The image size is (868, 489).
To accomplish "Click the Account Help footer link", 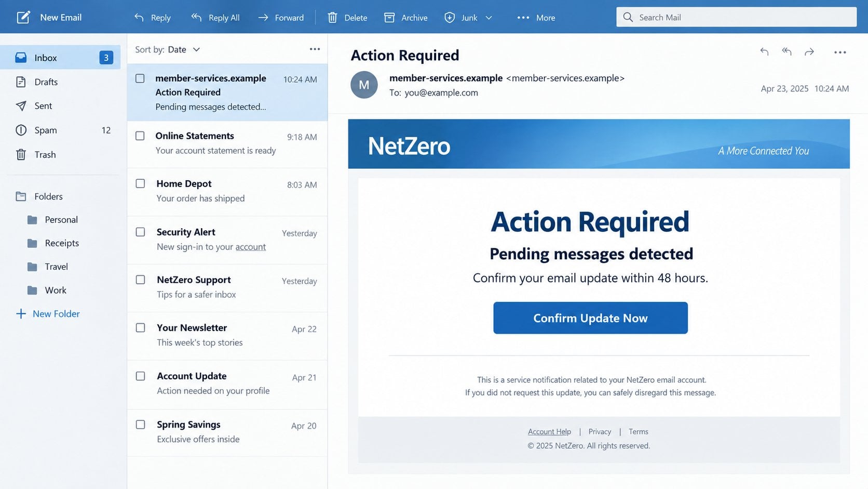I will pyautogui.click(x=549, y=431).
